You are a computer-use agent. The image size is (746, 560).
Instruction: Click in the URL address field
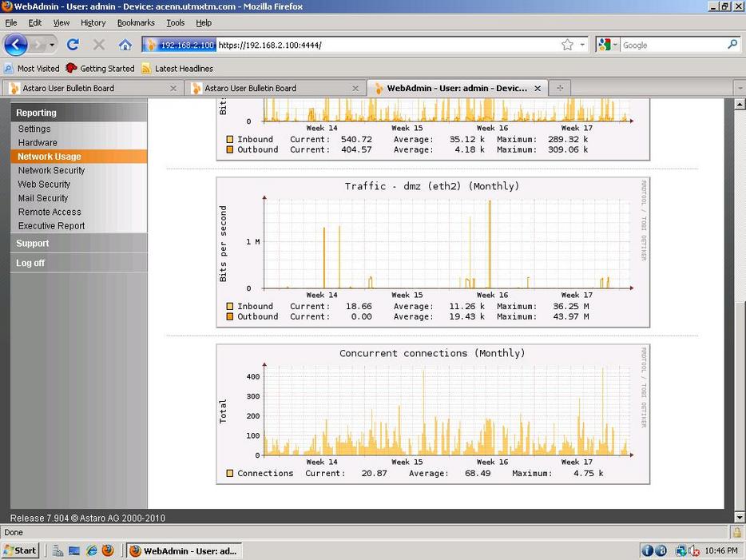coord(383,45)
